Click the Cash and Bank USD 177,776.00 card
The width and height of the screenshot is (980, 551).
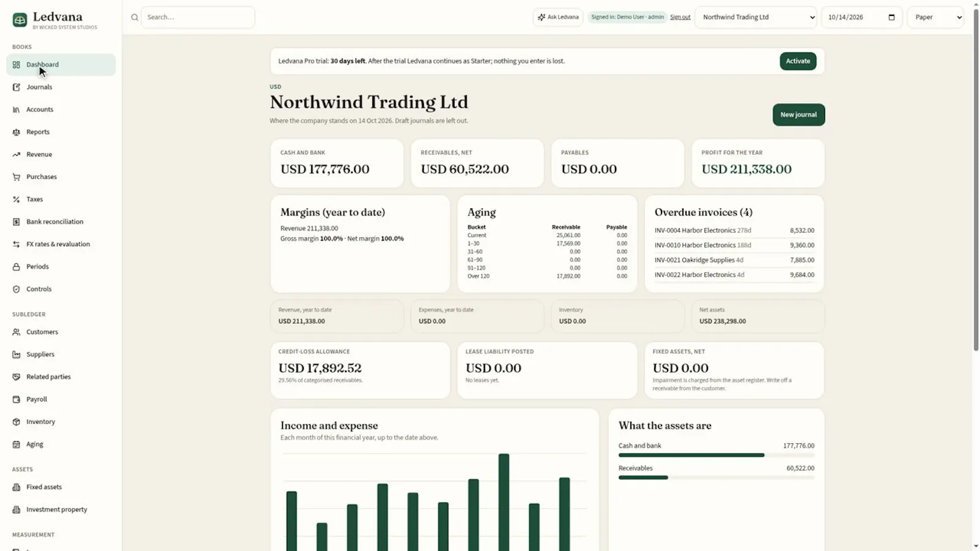click(337, 163)
